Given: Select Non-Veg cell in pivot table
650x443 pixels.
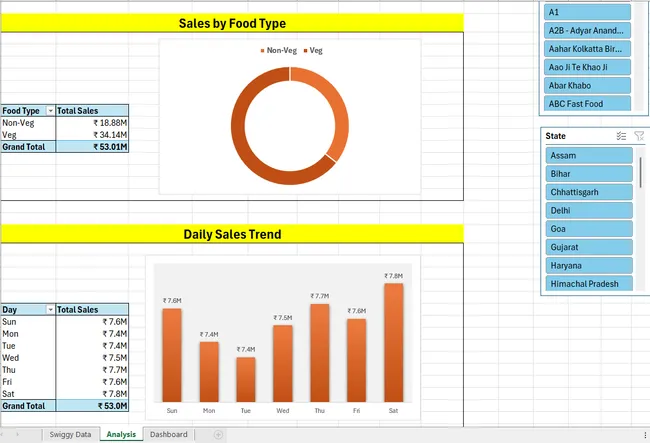Looking at the screenshot, I should [28, 123].
